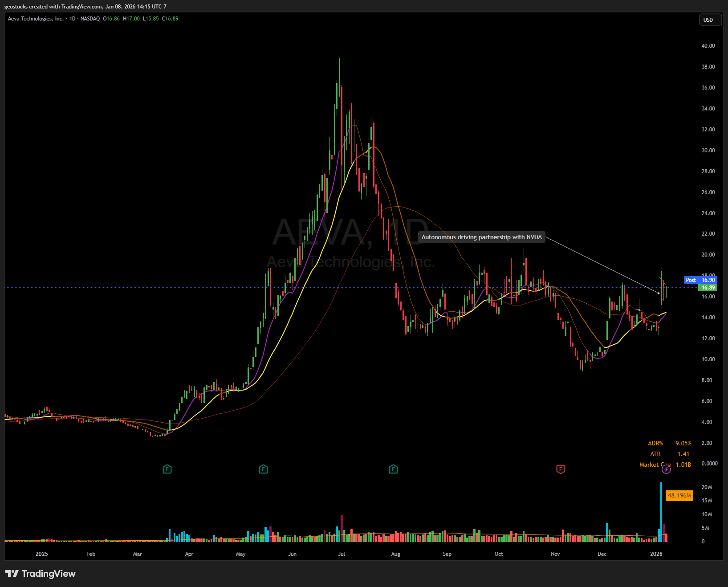Click the purple lightning bolt event icon
728x587 pixels.
[x=666, y=469]
